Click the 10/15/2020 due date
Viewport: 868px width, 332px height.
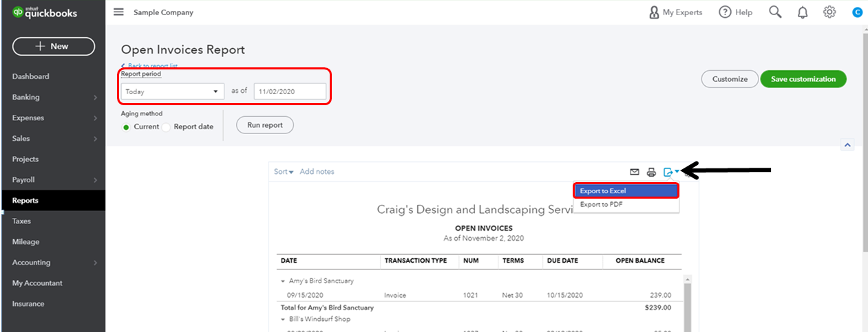coord(565,296)
